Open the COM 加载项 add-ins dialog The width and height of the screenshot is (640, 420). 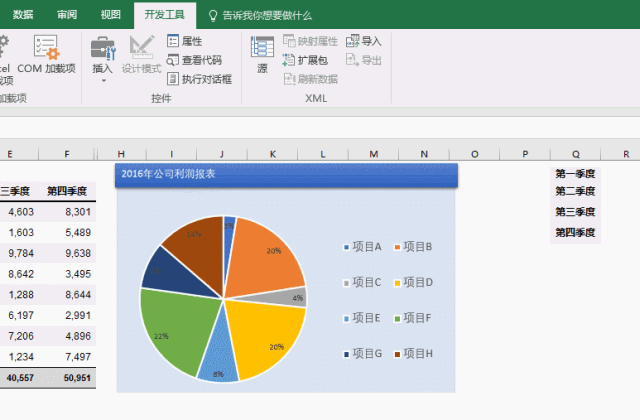click(x=46, y=54)
